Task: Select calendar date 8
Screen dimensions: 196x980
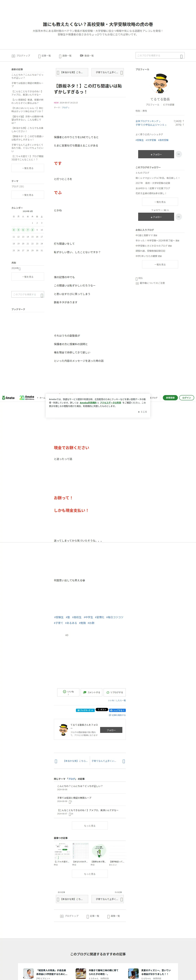Action: pos(32,230)
